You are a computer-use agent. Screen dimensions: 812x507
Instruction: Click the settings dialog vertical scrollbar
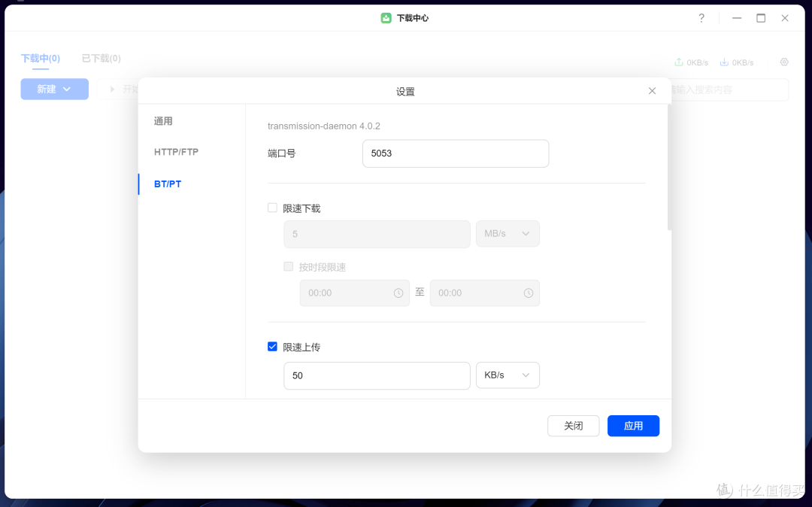(x=669, y=167)
